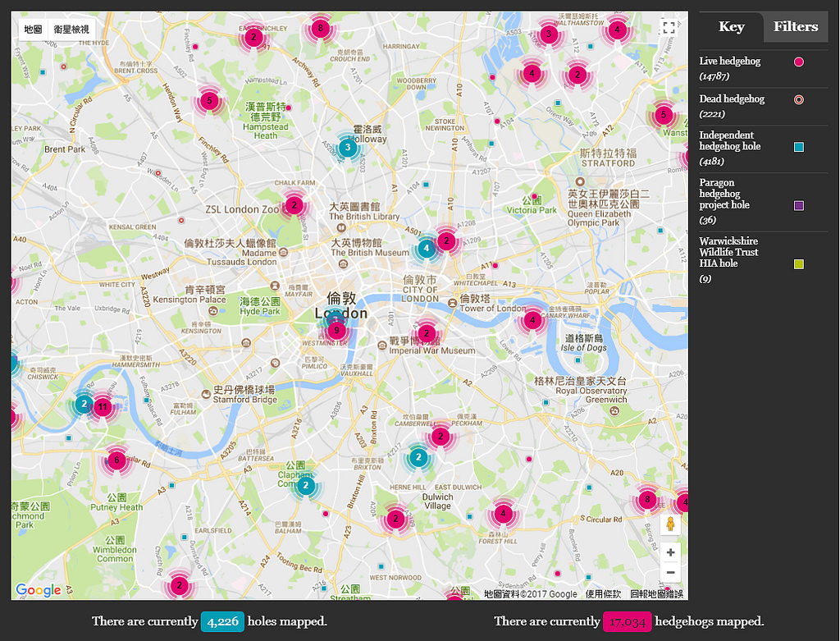Open the pink cluster of 9 near Westminster
This screenshot has height=641, width=840.
(x=336, y=330)
